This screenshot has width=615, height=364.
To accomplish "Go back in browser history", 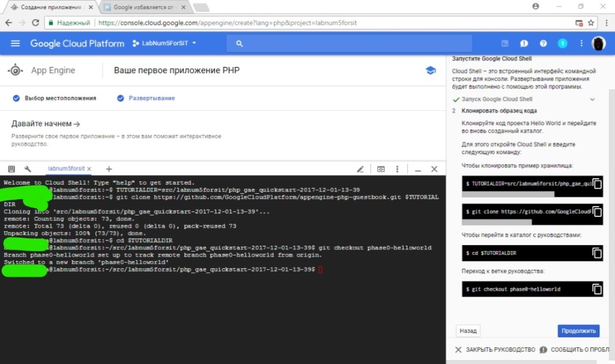I will click(9, 22).
